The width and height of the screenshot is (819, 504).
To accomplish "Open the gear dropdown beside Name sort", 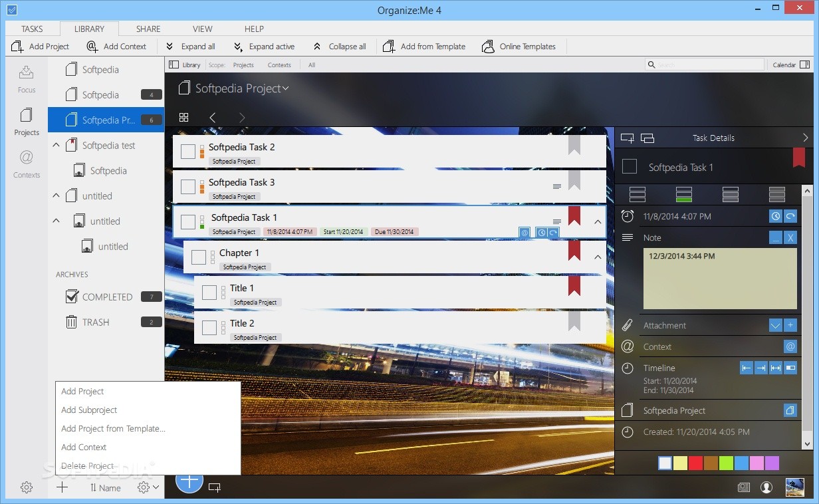I will pos(148,487).
